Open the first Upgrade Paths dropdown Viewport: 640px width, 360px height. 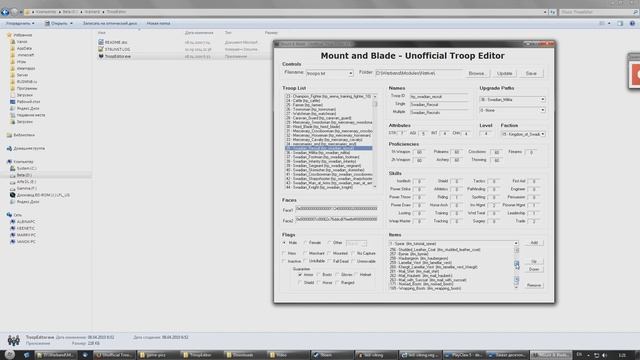pos(542,100)
